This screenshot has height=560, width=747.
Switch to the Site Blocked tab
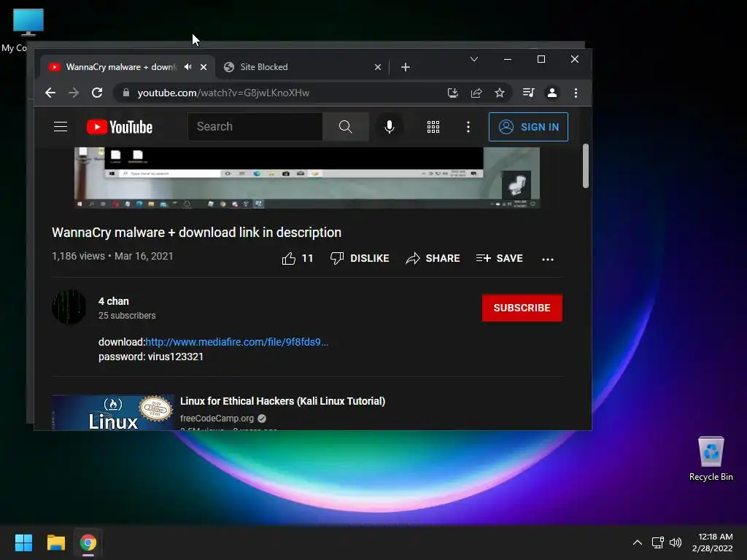303,67
